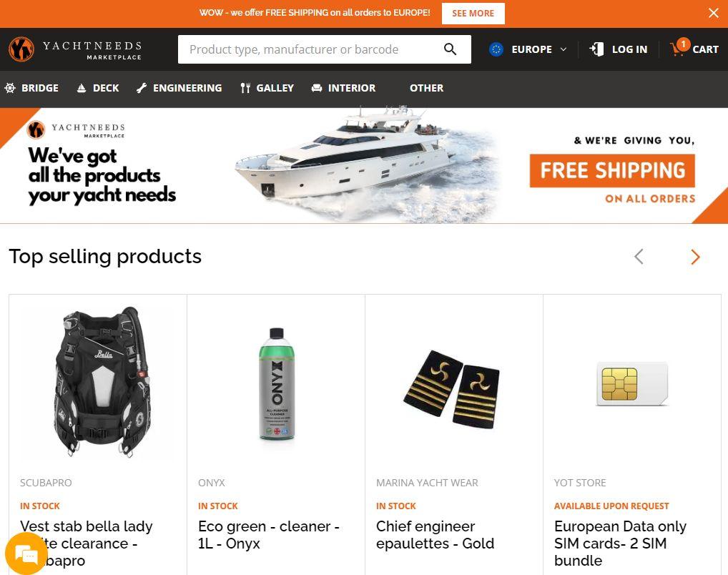Open the Onyx cleaner bottle image
The height and width of the screenshot is (575, 728).
pos(277,383)
